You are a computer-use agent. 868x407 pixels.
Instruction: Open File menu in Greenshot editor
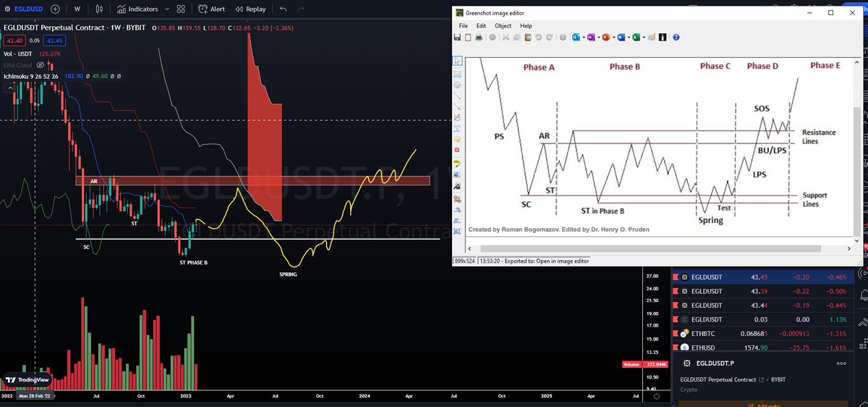(463, 25)
